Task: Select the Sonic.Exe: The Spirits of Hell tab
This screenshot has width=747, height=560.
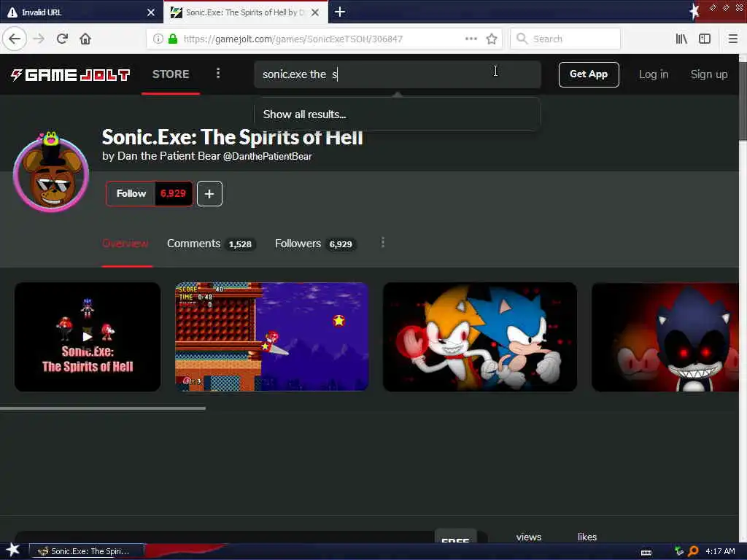Action: point(245,12)
